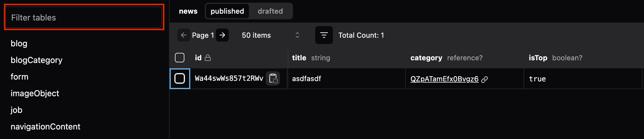Toggle the select-all checkbox in header
Screen dimensions: 644x139
[x=180, y=58]
